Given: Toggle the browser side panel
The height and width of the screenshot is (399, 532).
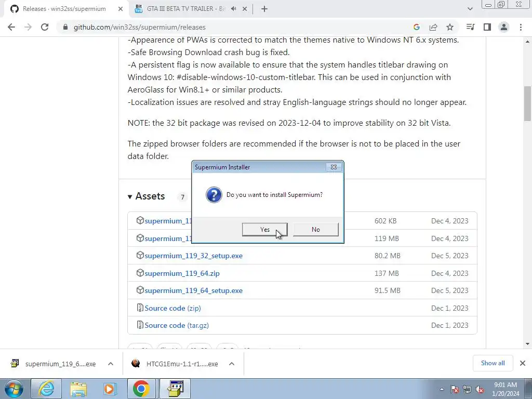Looking at the screenshot, I should tap(487, 27).
